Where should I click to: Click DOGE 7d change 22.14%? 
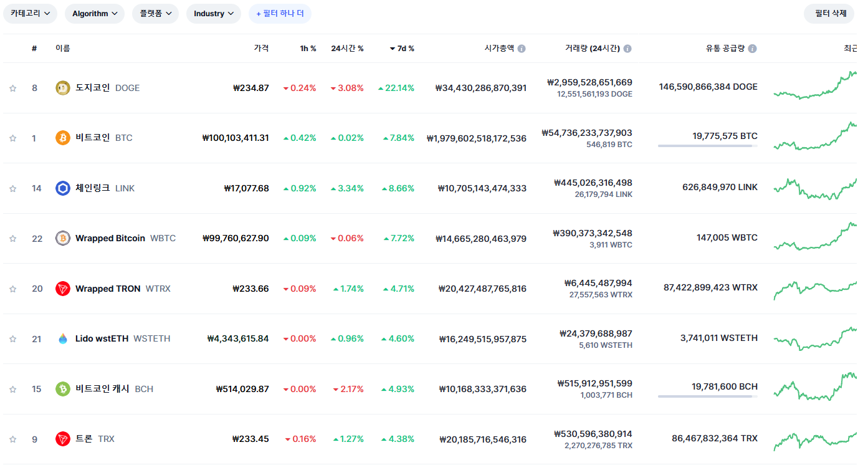396,88
